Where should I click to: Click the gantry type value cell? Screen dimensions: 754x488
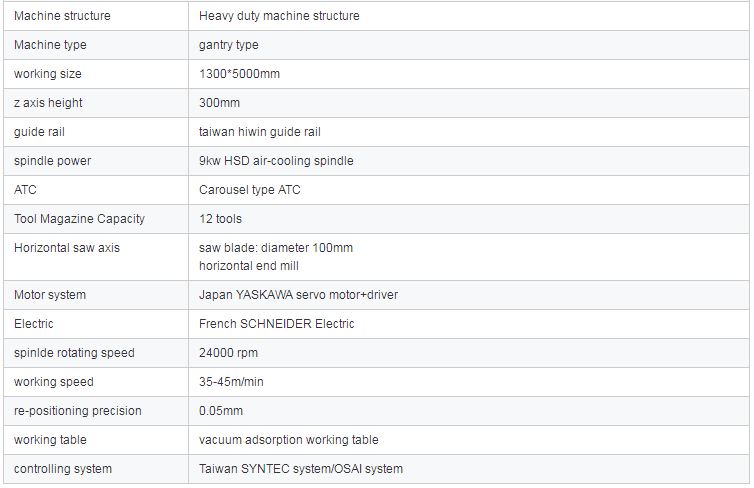pyautogui.click(x=469, y=45)
